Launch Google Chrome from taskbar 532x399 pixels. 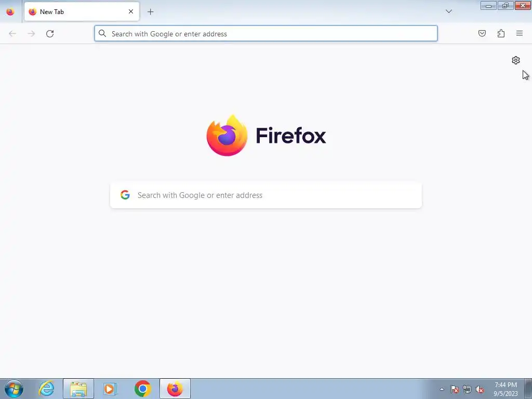point(142,389)
